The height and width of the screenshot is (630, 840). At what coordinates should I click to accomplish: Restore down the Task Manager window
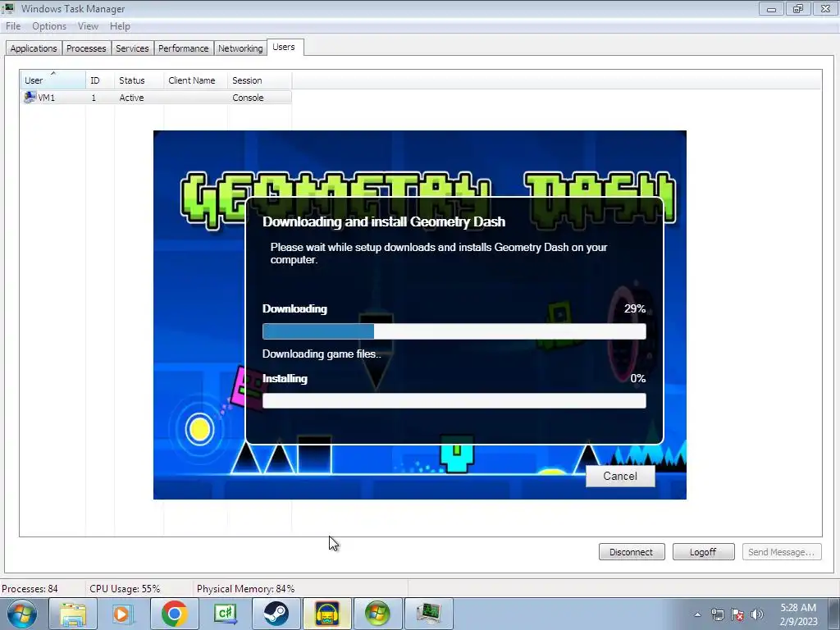(798, 8)
